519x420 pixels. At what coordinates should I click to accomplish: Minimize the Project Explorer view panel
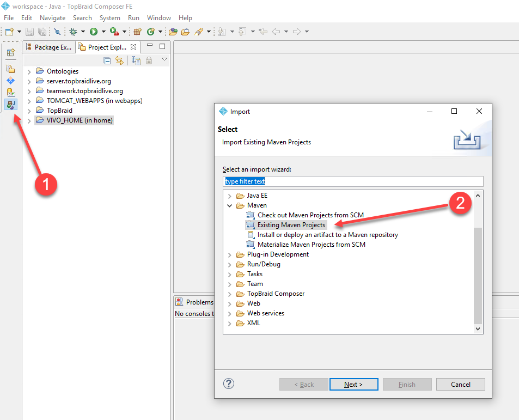[150, 45]
